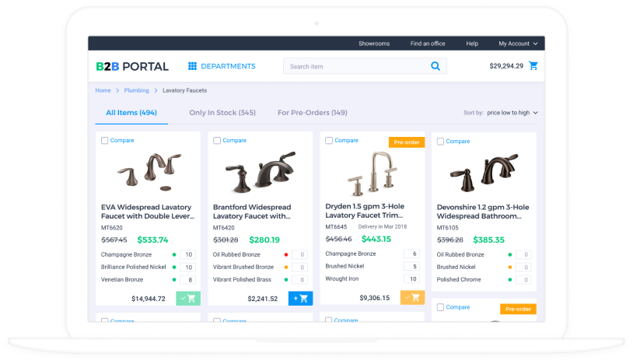The image size is (633, 364).
Task: Click Brantford Vibrant Brushed Bronze quantity field
Action: pyautogui.click(x=300, y=267)
